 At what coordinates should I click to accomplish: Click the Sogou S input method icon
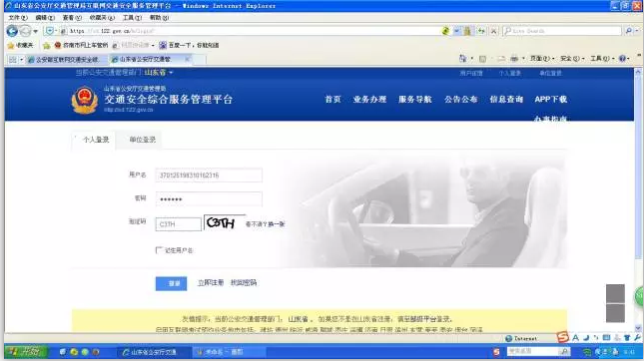[563, 337]
